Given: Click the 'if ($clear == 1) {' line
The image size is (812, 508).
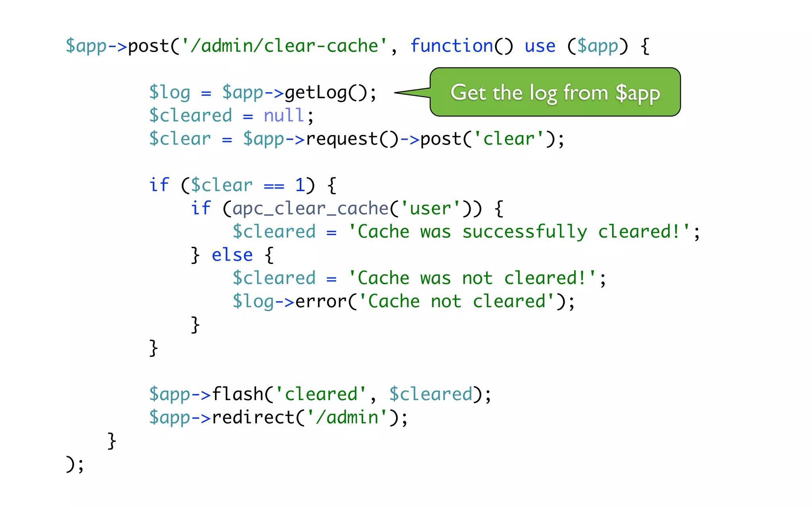Looking at the screenshot, I should pyautogui.click(x=243, y=186).
